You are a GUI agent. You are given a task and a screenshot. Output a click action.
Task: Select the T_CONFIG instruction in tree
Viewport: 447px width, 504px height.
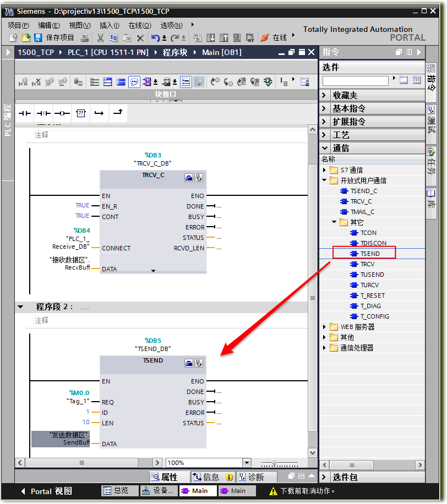click(374, 316)
